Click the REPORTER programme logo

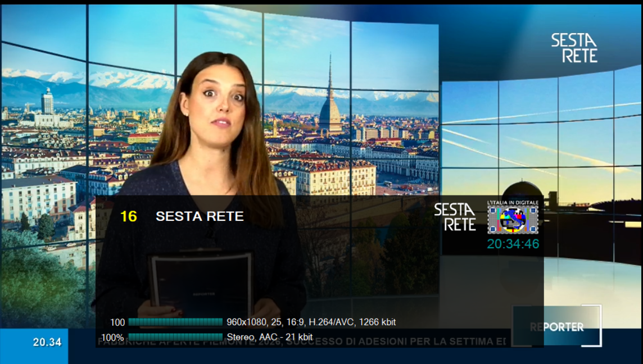pyautogui.click(x=556, y=326)
